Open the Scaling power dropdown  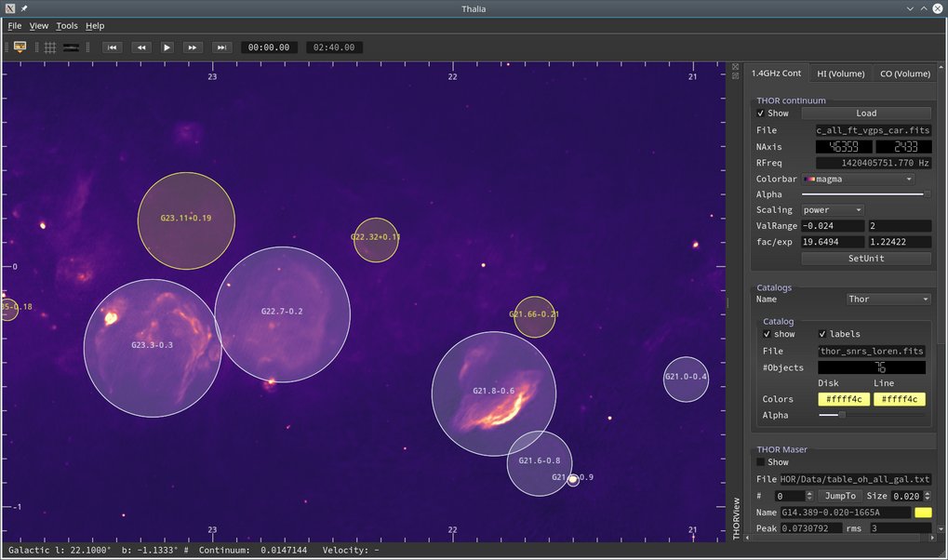click(x=833, y=210)
